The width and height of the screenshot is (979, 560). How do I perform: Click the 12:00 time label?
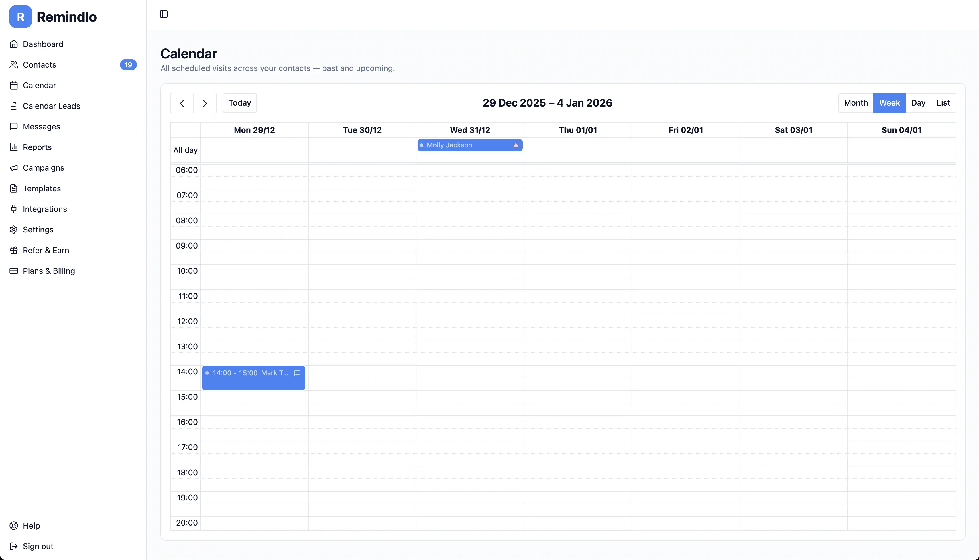pos(187,321)
